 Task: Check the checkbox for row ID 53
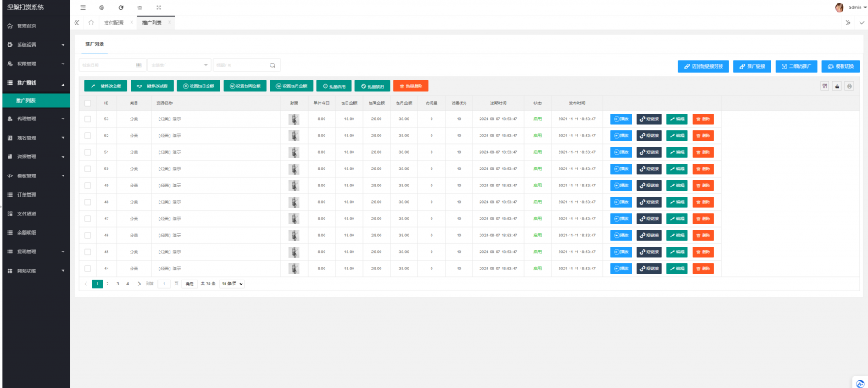point(87,119)
